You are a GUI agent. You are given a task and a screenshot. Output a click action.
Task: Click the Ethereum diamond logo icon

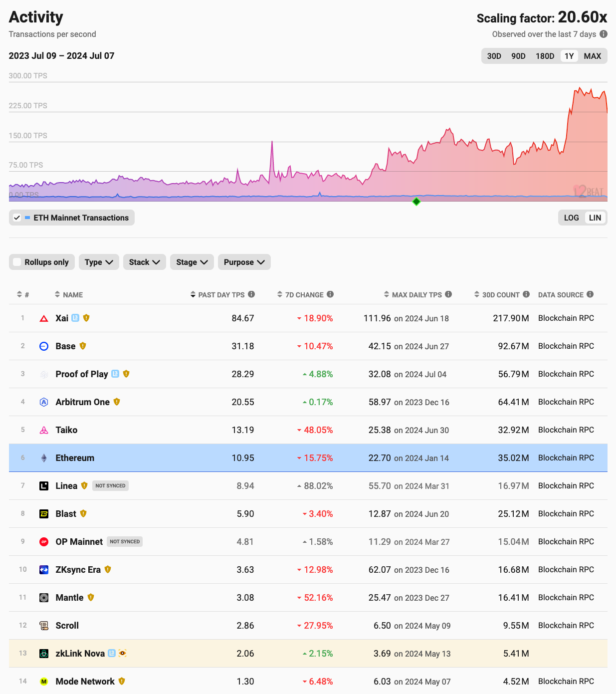point(44,458)
